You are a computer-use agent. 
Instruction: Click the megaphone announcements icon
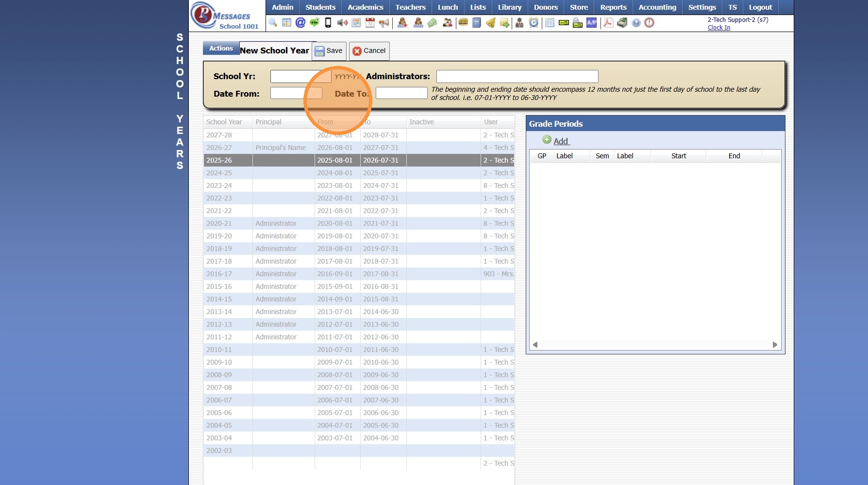(x=384, y=23)
